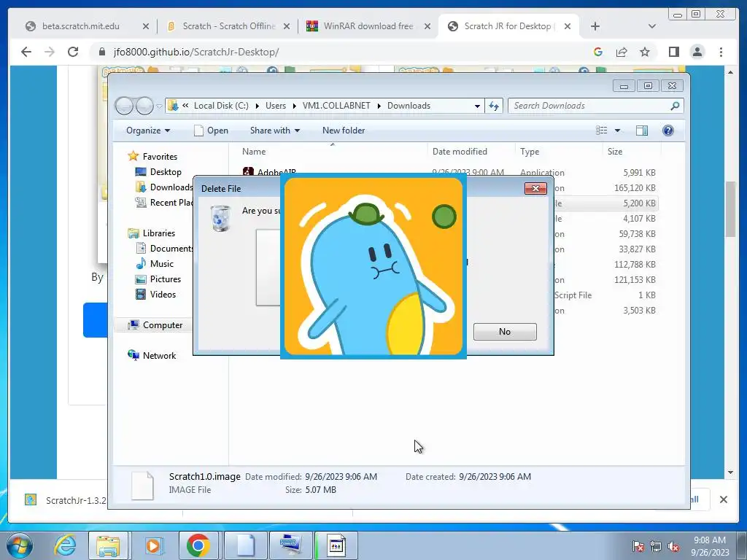Open Share with dropdown

click(275, 131)
